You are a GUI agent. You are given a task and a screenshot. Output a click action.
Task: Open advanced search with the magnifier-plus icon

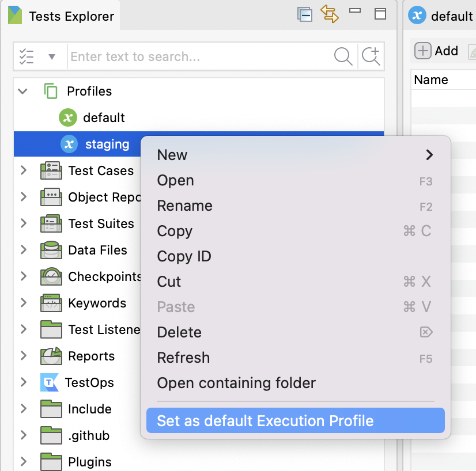(371, 56)
